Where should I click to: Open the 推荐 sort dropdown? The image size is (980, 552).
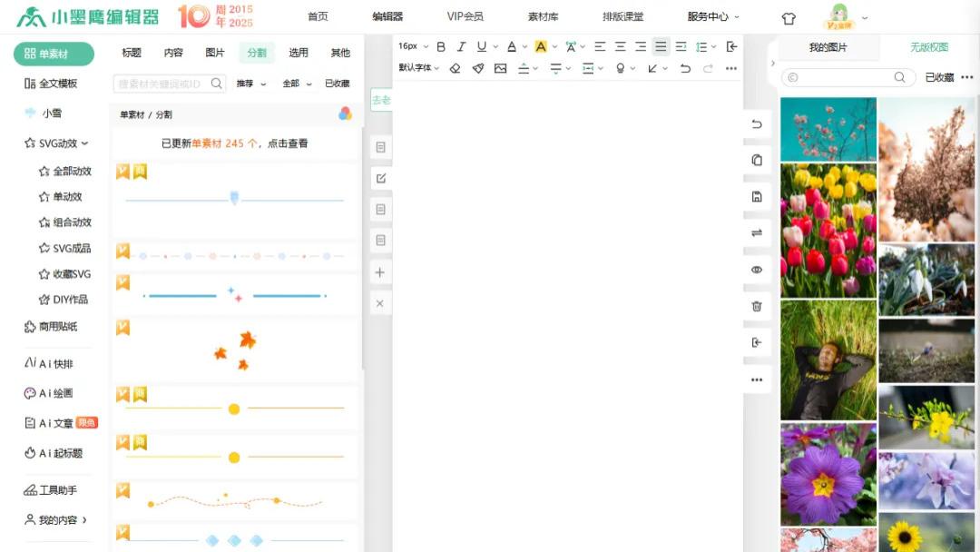pyautogui.click(x=251, y=84)
